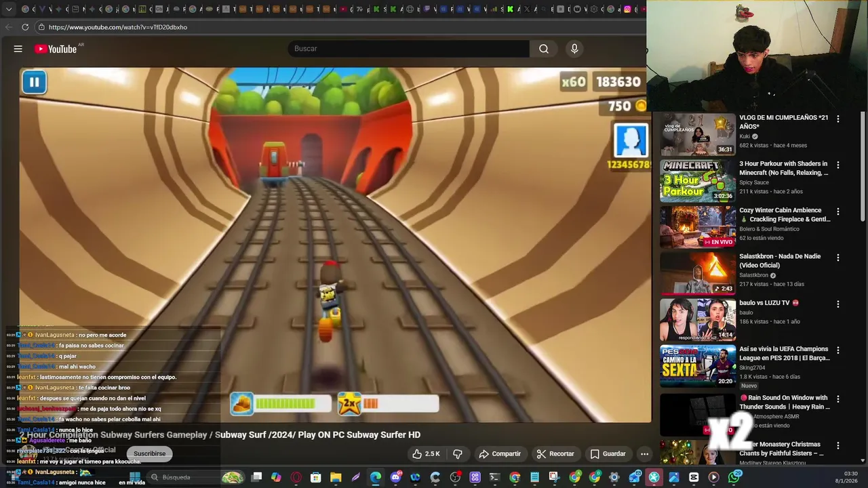The height and width of the screenshot is (488, 868).
Task: Like the video with thumbs up
Action: tap(426, 453)
